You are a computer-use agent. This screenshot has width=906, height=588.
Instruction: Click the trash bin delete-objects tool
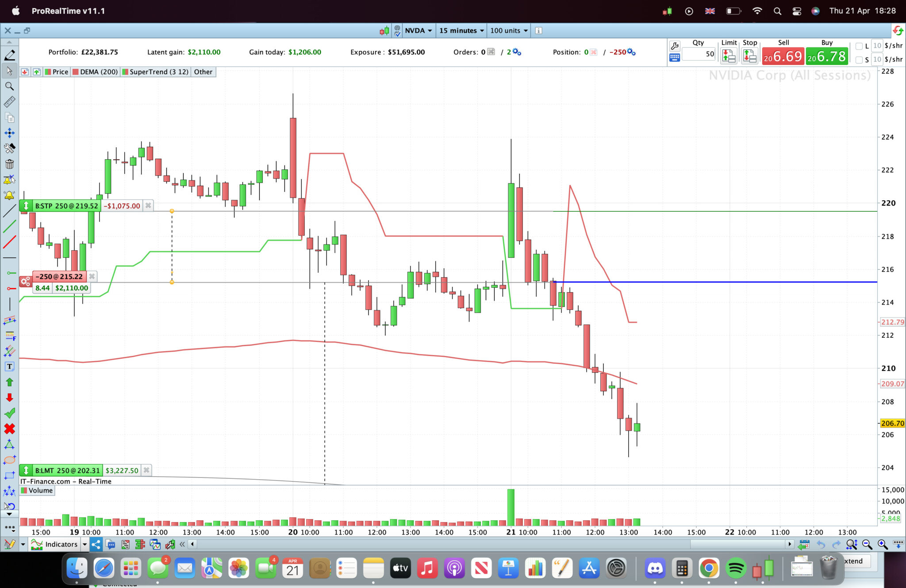click(9, 164)
